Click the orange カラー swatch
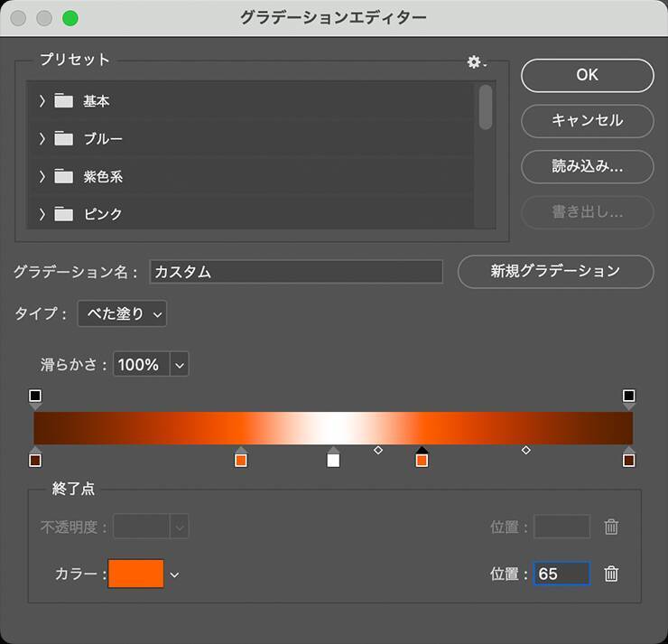 pos(136,574)
